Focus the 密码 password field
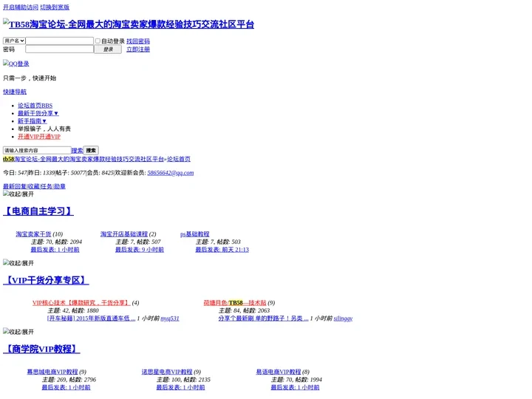532x399 pixels. [60, 50]
